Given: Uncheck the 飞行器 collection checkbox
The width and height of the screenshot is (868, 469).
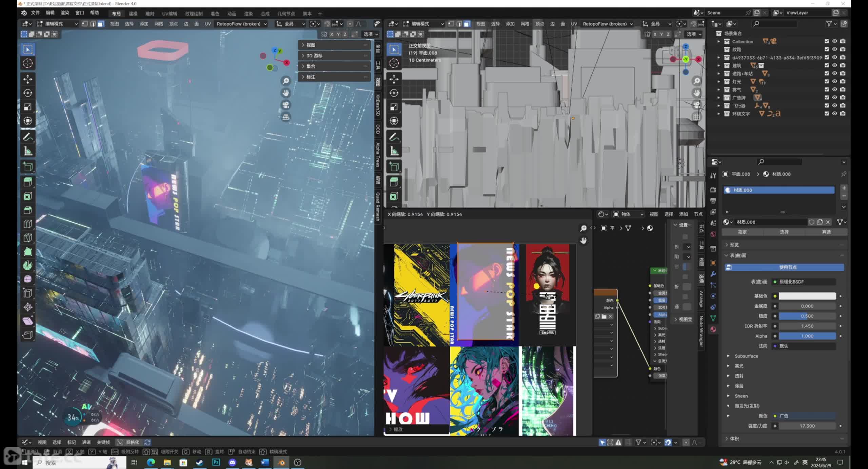Looking at the screenshot, I should point(827,105).
